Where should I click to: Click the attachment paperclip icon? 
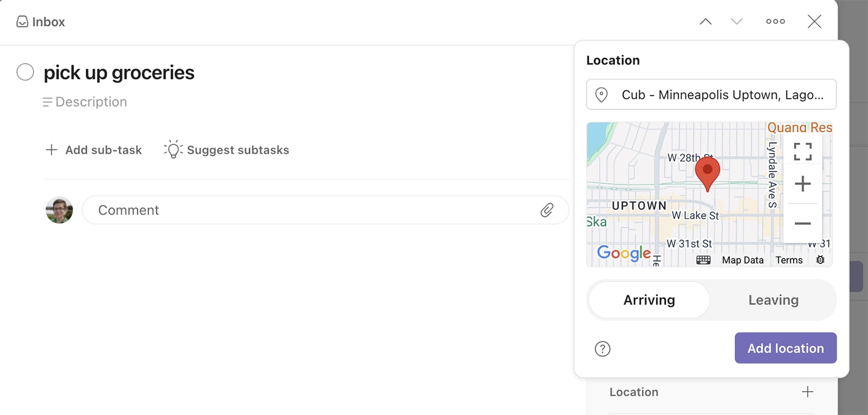click(x=547, y=210)
